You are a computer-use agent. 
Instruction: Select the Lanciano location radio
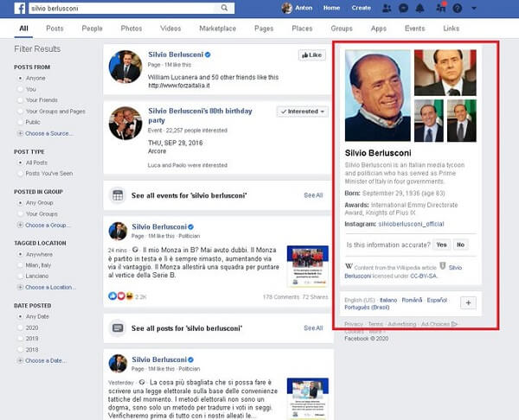click(20, 276)
